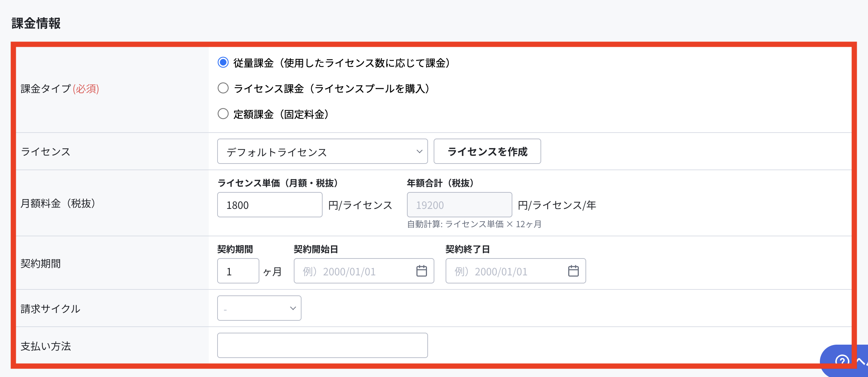Click 契約開始日 date input
The height and width of the screenshot is (377, 868).
(x=364, y=271)
